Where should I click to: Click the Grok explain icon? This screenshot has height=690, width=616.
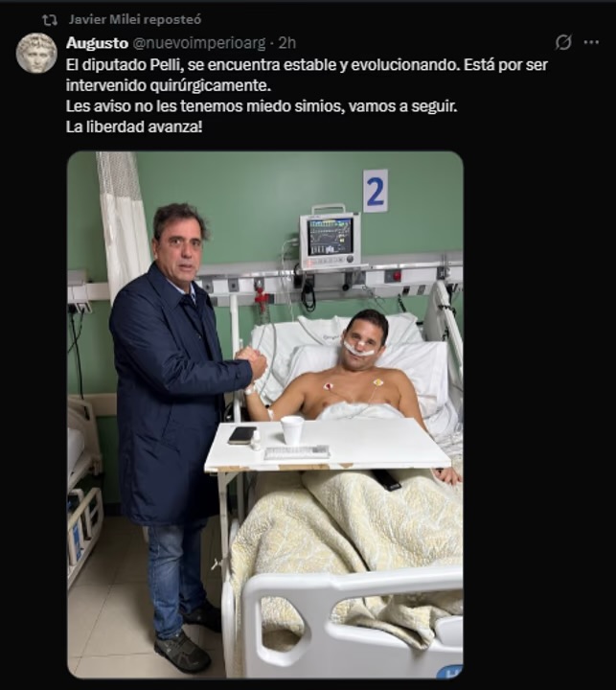coord(563,43)
